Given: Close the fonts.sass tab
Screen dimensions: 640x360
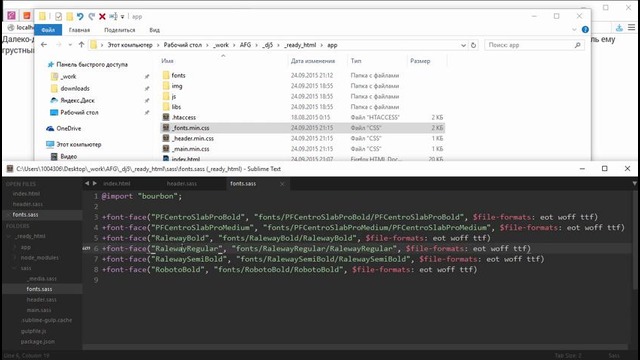Looking at the screenshot, I should (282, 184).
